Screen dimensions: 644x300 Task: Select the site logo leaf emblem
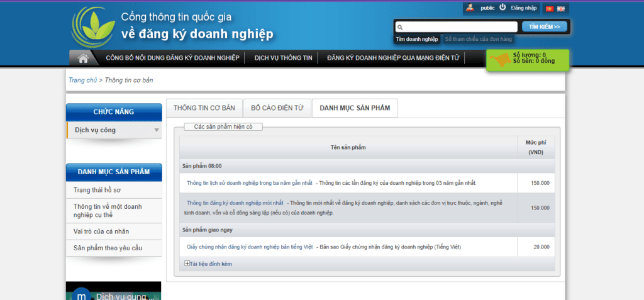(x=93, y=28)
